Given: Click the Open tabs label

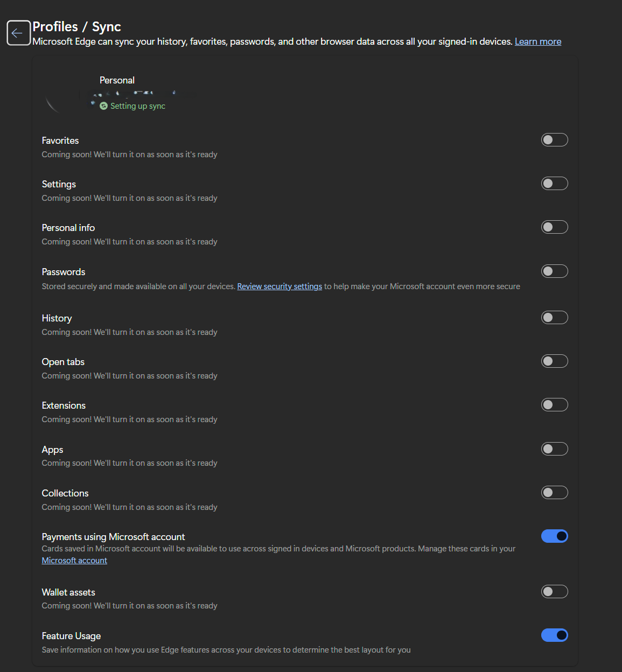Looking at the screenshot, I should click(x=63, y=362).
